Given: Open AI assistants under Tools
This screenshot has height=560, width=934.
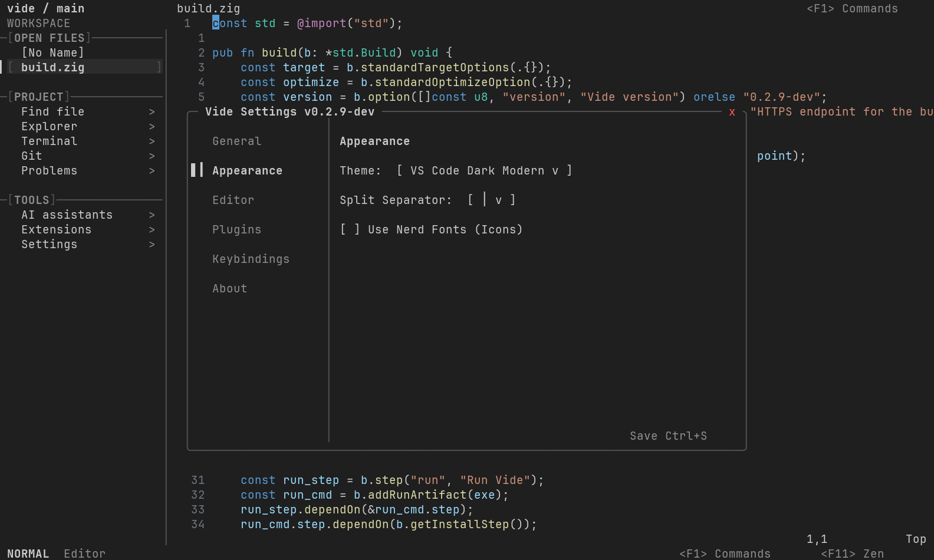Looking at the screenshot, I should coord(67,215).
